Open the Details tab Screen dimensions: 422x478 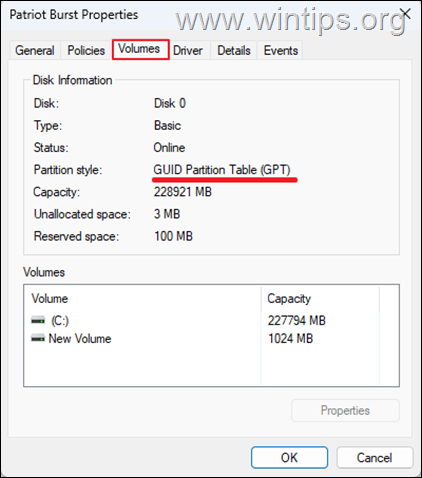pyautogui.click(x=234, y=50)
